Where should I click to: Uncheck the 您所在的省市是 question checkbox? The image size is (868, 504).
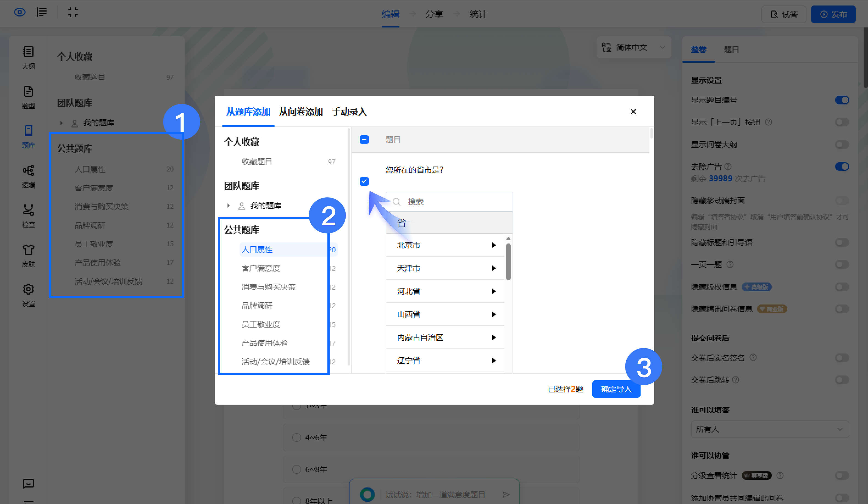pyautogui.click(x=364, y=181)
